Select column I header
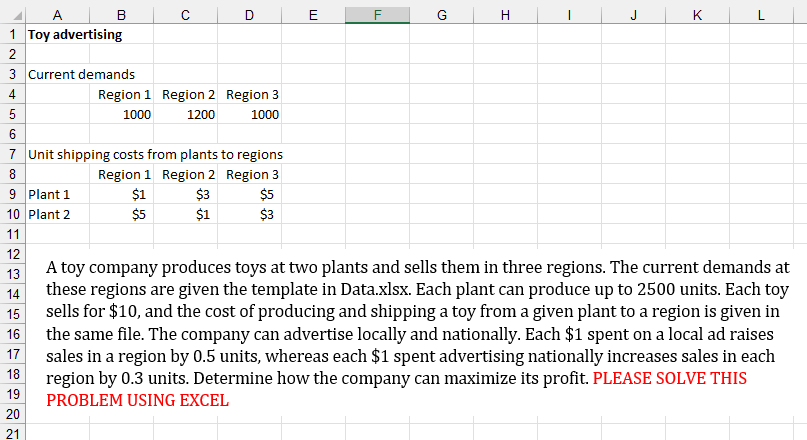 [x=569, y=15]
